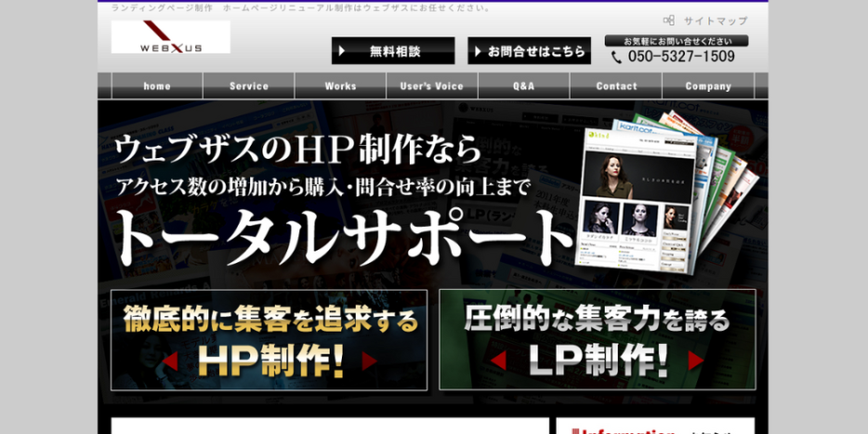
Task: Select Contact in the navigation bar
Action: (x=615, y=86)
